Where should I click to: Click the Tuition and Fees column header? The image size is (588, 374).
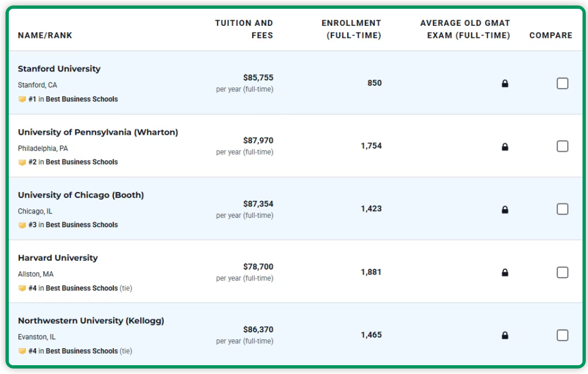(244, 29)
